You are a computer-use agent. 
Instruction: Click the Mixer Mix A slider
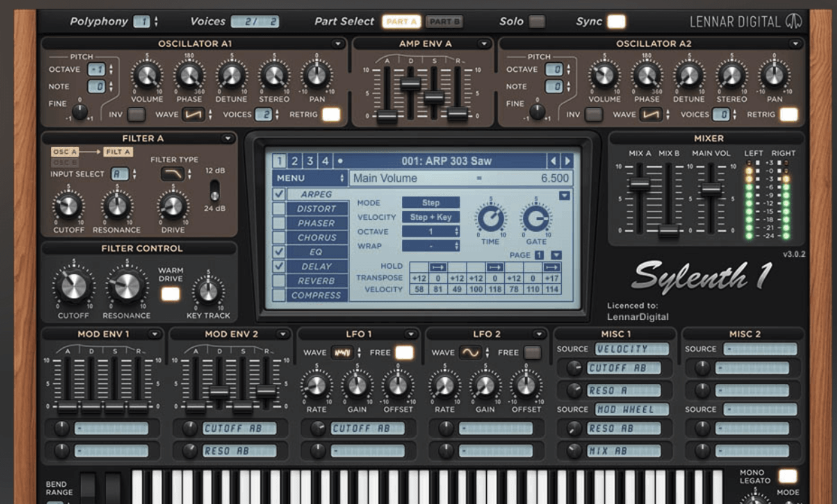click(639, 184)
